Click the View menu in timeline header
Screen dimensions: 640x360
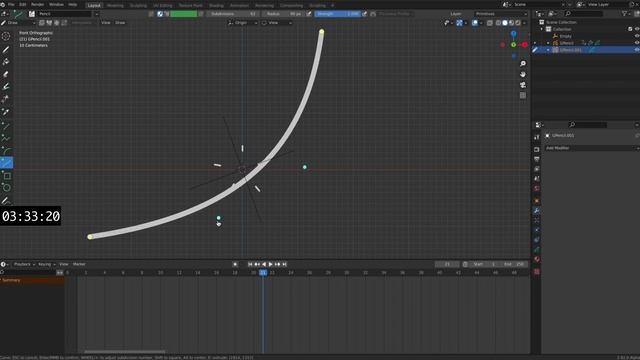pyautogui.click(x=64, y=264)
